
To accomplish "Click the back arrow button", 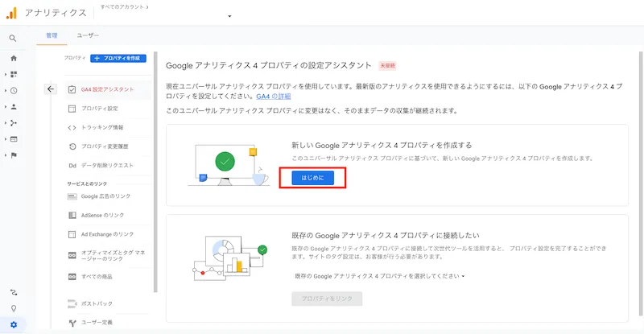I will tap(51, 89).
